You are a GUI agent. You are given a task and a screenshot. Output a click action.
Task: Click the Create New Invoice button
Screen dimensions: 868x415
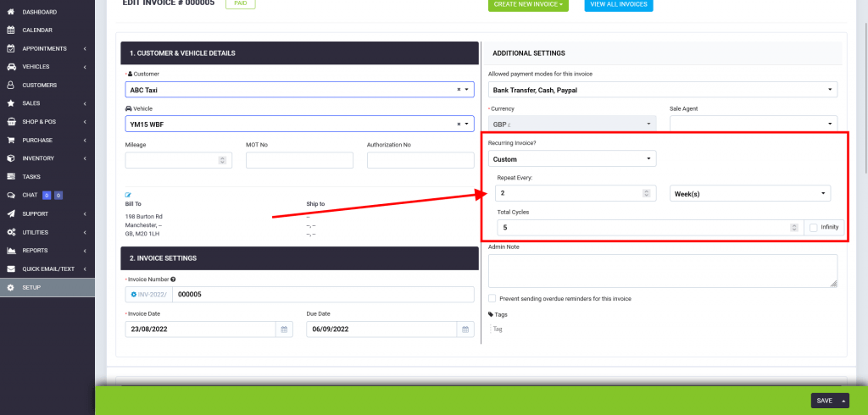point(527,5)
